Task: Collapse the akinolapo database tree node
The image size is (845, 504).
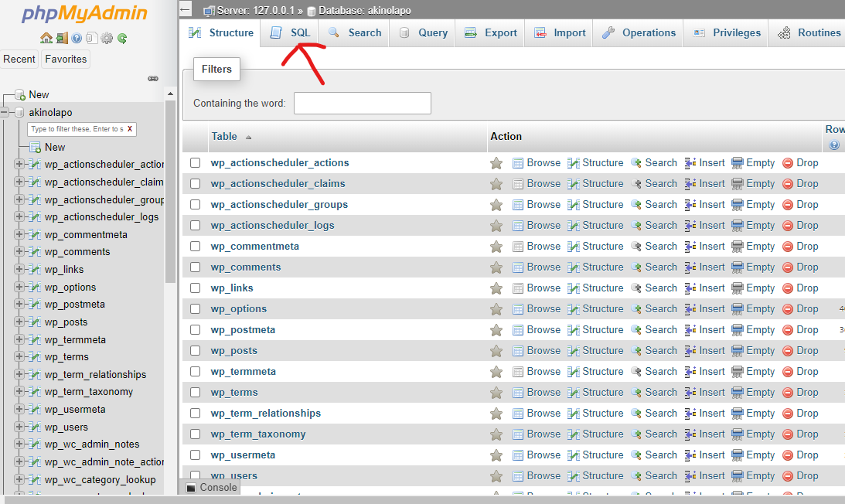Action: (5, 112)
